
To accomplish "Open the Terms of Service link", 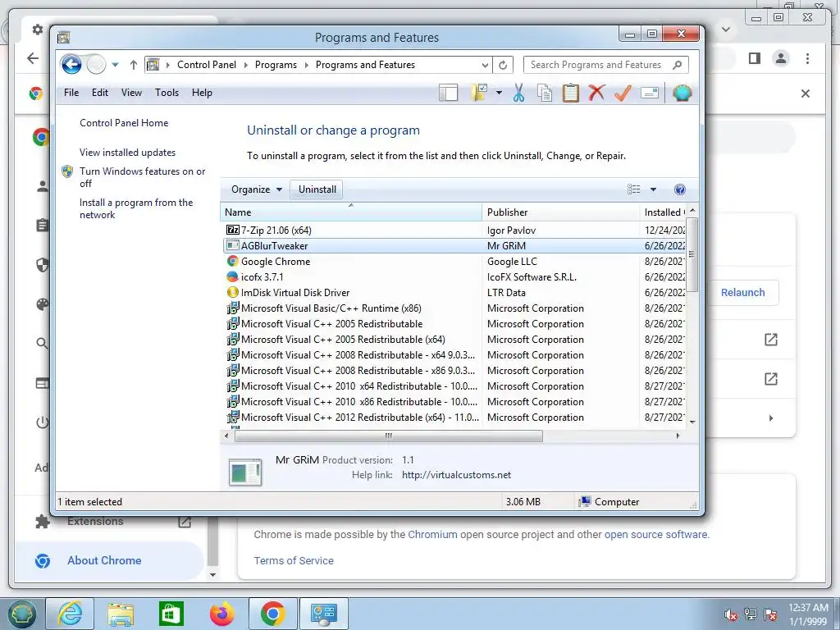I will click(x=294, y=560).
